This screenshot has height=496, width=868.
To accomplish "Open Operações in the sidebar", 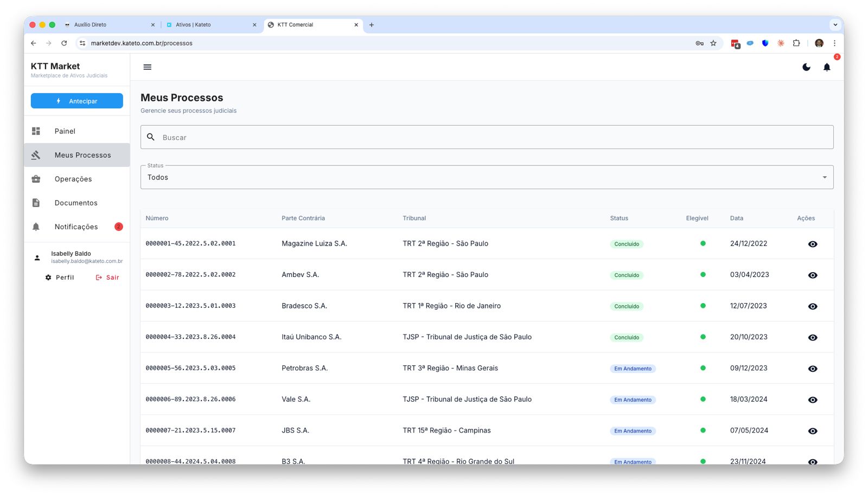I will point(73,179).
